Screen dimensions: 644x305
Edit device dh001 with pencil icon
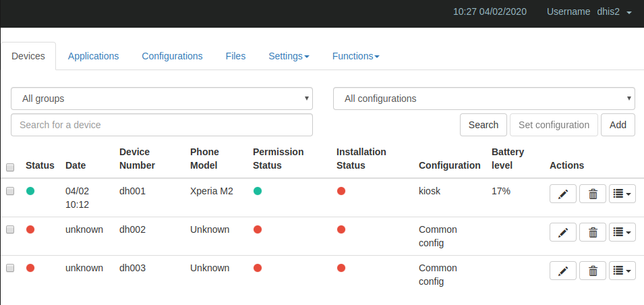click(563, 194)
